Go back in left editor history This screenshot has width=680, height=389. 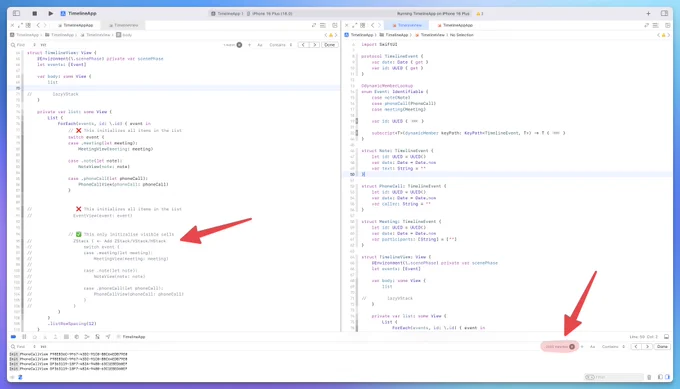coord(38,26)
